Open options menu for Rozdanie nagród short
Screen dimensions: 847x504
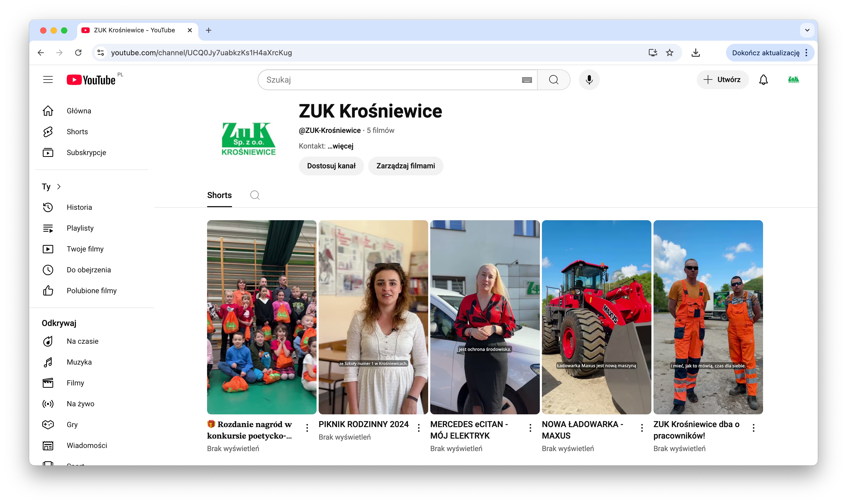coord(307,428)
